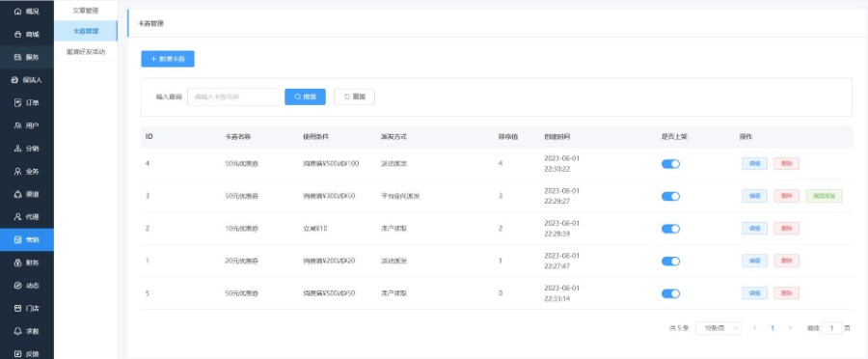Click timestamp 2023-08-01 22:30:22
The image size is (868, 359).
[x=562, y=163]
